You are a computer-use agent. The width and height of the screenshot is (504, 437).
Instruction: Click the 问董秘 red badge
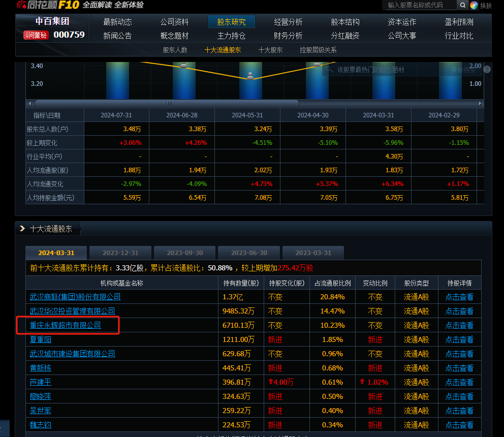click(x=36, y=35)
